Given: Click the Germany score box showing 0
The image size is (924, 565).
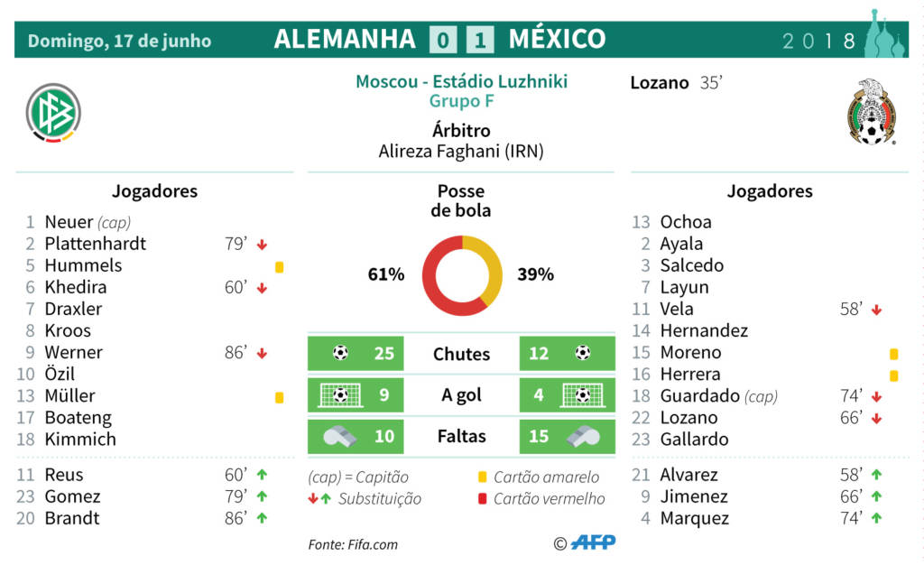Looking at the screenshot, I should [x=443, y=41].
